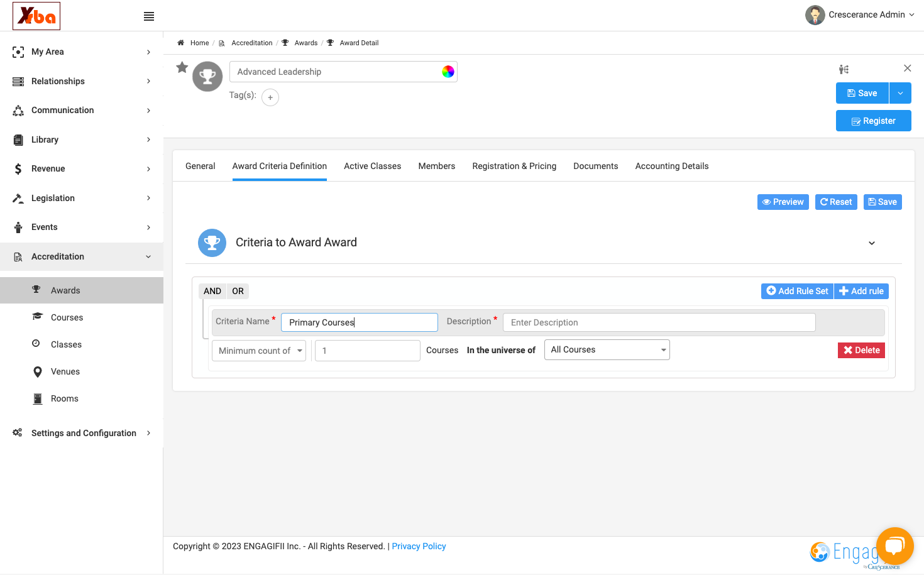The width and height of the screenshot is (924, 575).
Task: Click the Awards breadcrumb link
Action: coord(306,43)
